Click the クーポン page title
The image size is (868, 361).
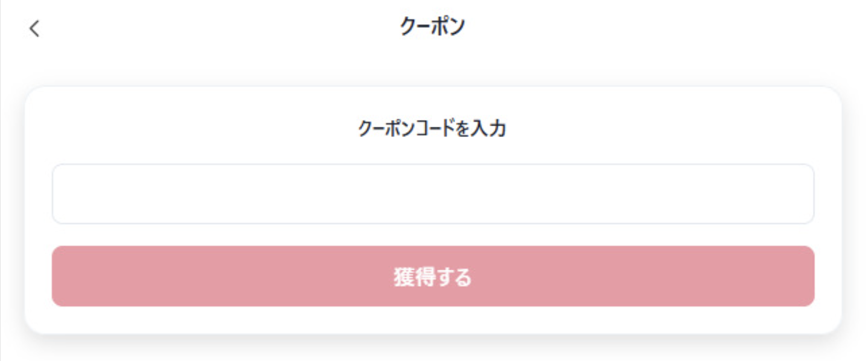432,27
